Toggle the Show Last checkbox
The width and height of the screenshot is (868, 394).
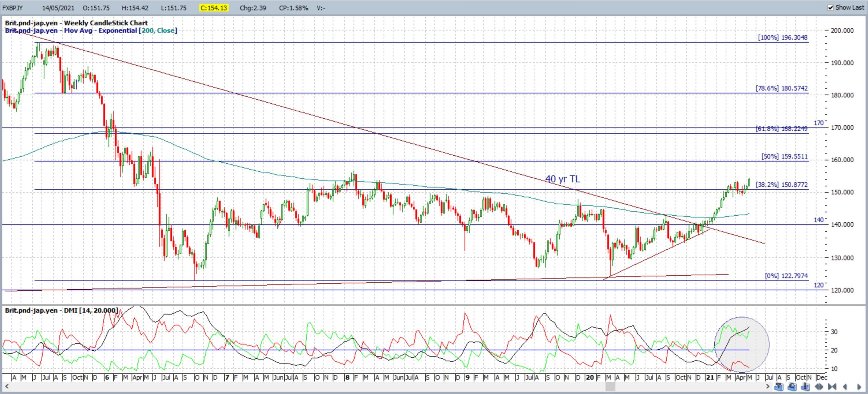click(830, 8)
